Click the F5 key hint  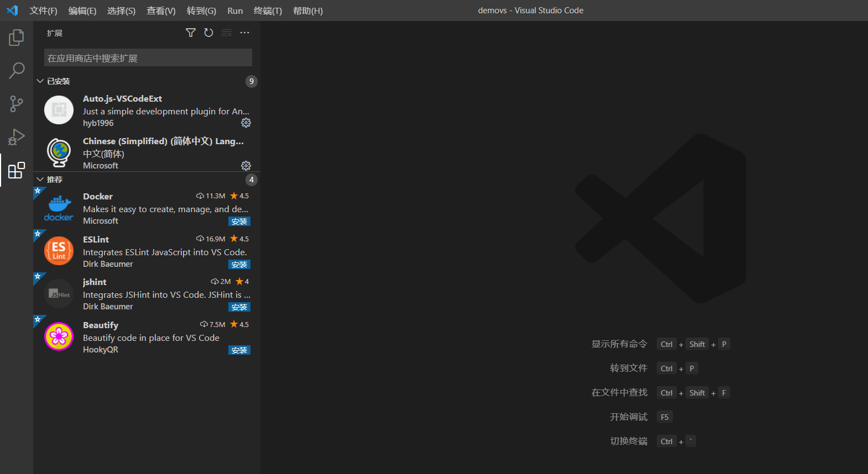(x=665, y=417)
